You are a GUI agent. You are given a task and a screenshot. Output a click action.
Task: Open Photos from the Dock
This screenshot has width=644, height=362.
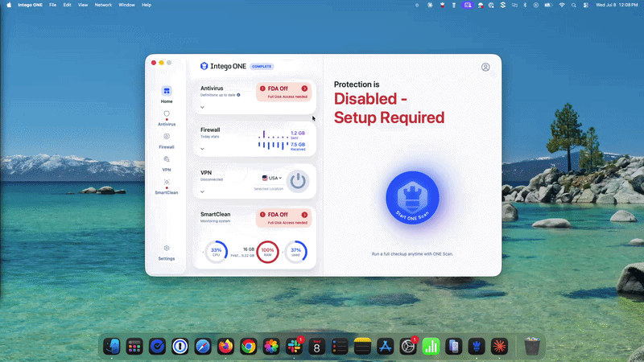coord(271,347)
